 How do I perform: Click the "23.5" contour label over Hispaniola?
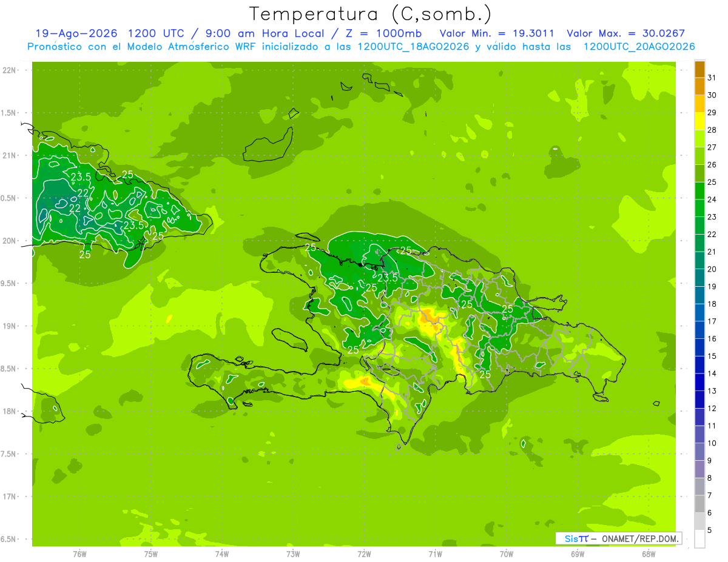point(388,278)
